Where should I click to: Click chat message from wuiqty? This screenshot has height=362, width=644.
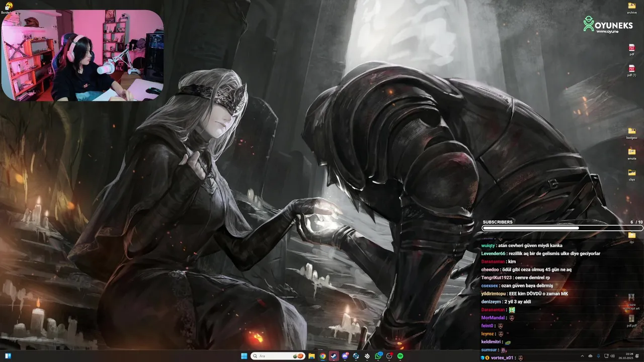[522, 245]
